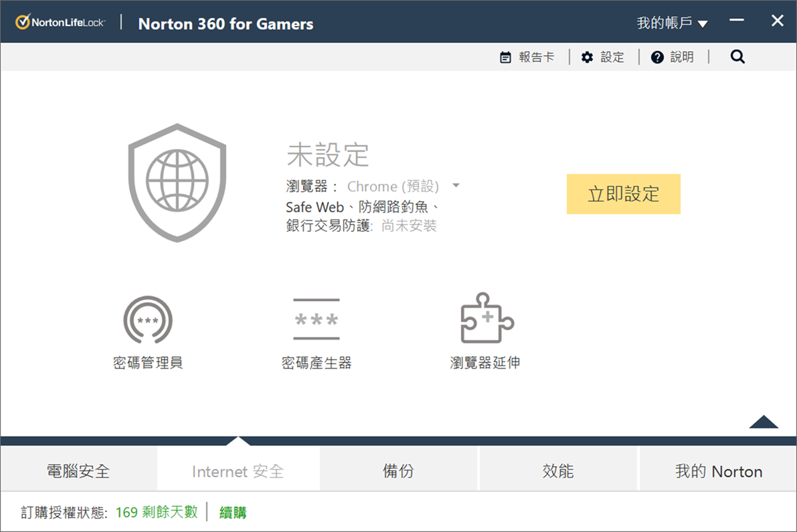Select the Backup (備份) tab
This screenshot has height=532, width=797.
398,471
